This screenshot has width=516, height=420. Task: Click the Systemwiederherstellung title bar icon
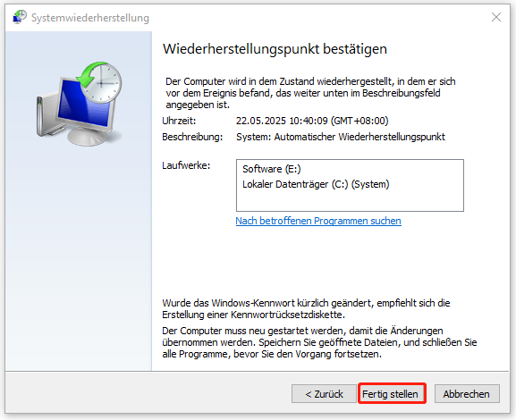(19, 17)
